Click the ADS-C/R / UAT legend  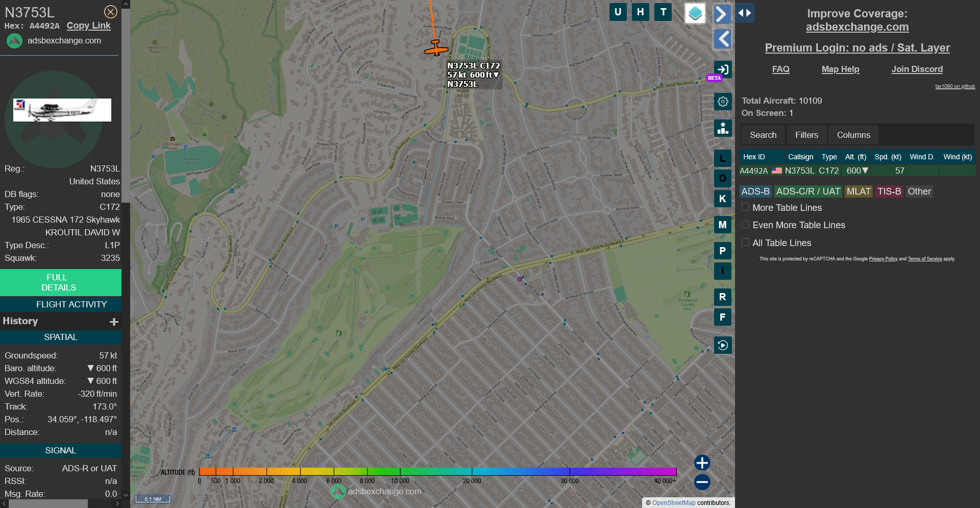coord(808,191)
